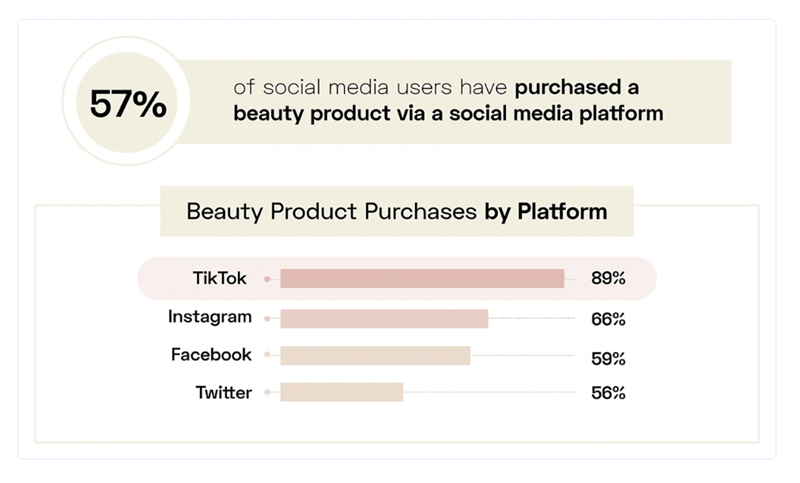
Task: Click the 56% value for Twitter
Action: pos(608,393)
